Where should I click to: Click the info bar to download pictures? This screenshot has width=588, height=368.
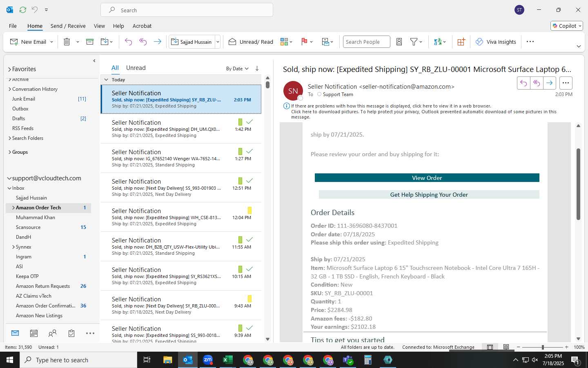coord(424,112)
